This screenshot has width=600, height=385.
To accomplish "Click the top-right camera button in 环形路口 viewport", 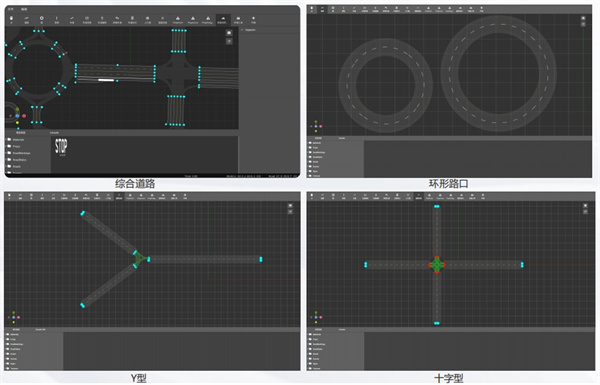I will (583, 18).
